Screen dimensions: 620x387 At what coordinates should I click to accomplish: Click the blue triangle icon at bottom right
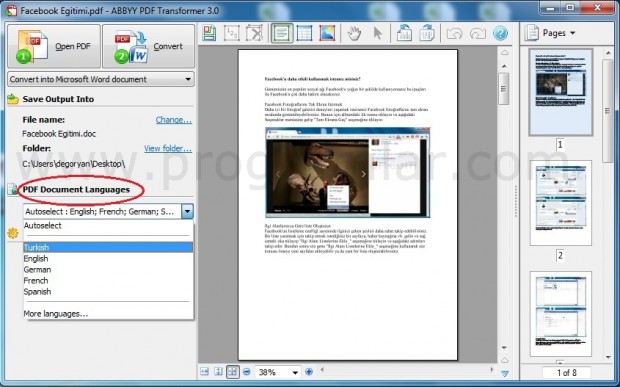pos(505,373)
